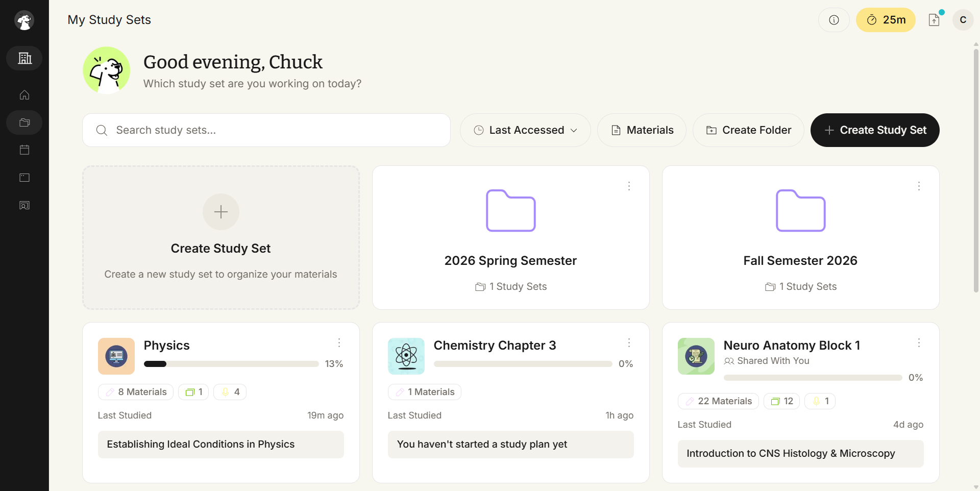Click the Fall Semester 2026 title
Viewport: 980px width, 491px height.
(800, 261)
